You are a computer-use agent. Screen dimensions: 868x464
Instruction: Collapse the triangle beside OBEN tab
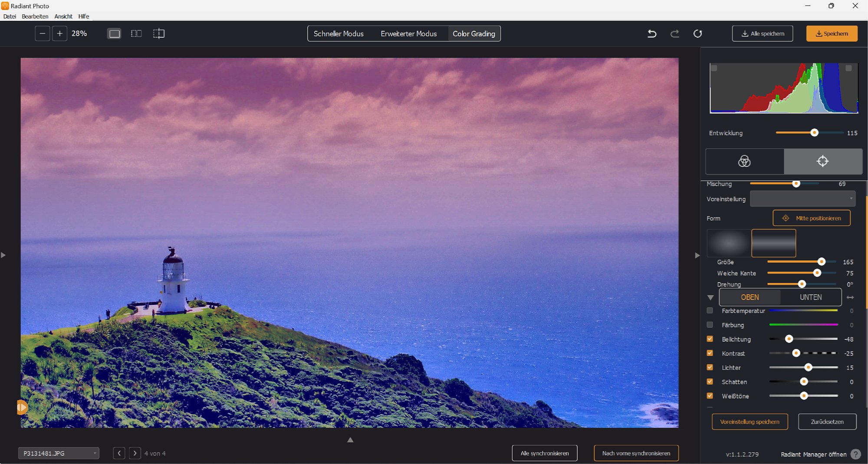click(x=710, y=298)
